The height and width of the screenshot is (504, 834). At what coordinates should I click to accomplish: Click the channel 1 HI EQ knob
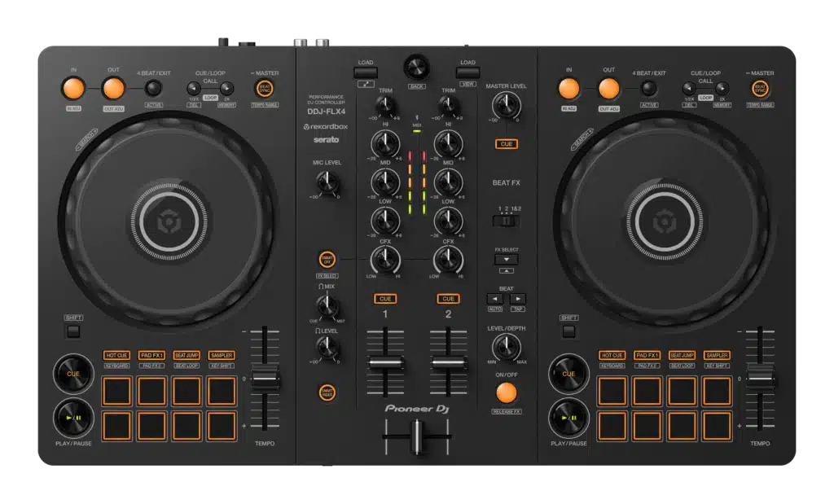[385, 143]
